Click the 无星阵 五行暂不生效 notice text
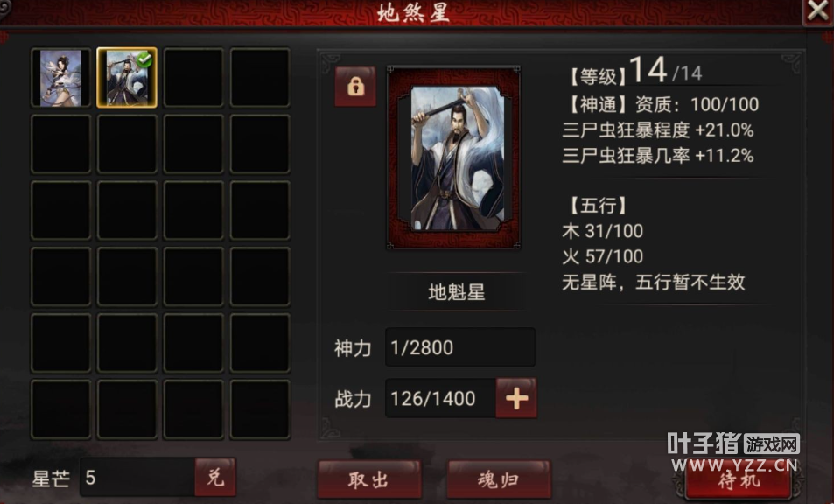The height and width of the screenshot is (504, 834). [653, 283]
